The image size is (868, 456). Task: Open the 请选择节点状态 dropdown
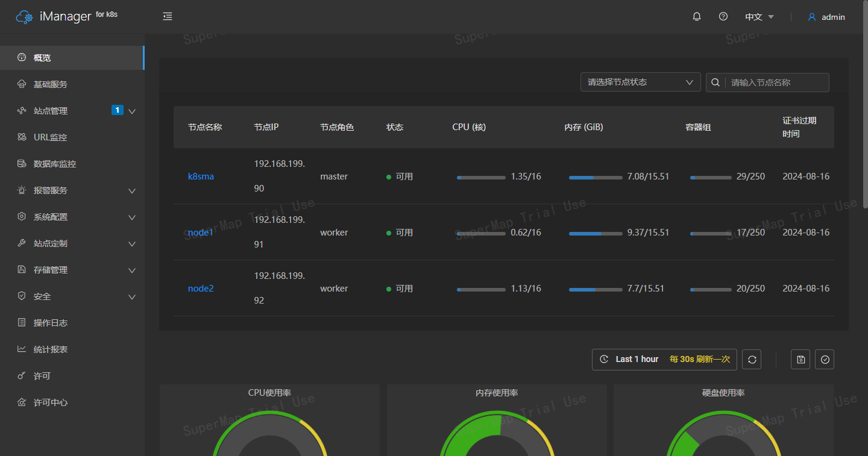click(641, 82)
